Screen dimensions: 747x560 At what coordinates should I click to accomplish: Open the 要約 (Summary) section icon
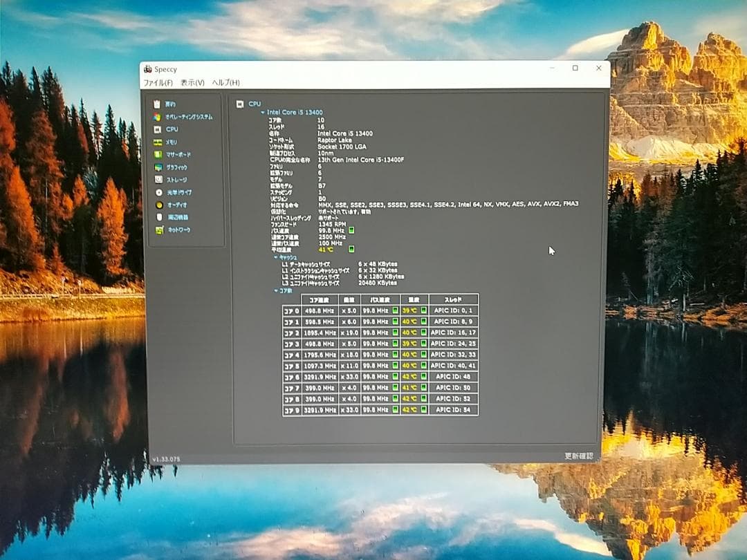157,103
